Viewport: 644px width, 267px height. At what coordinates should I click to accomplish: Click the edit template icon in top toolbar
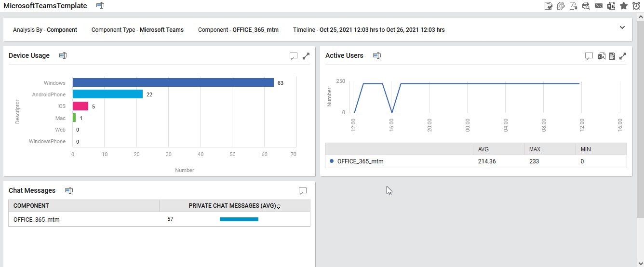click(x=549, y=6)
